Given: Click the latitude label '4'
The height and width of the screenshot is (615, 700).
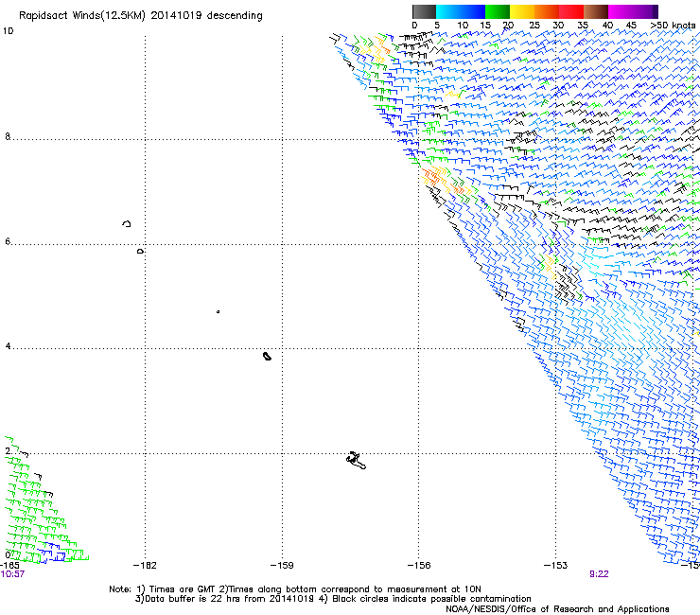Looking at the screenshot, I should tap(8, 346).
